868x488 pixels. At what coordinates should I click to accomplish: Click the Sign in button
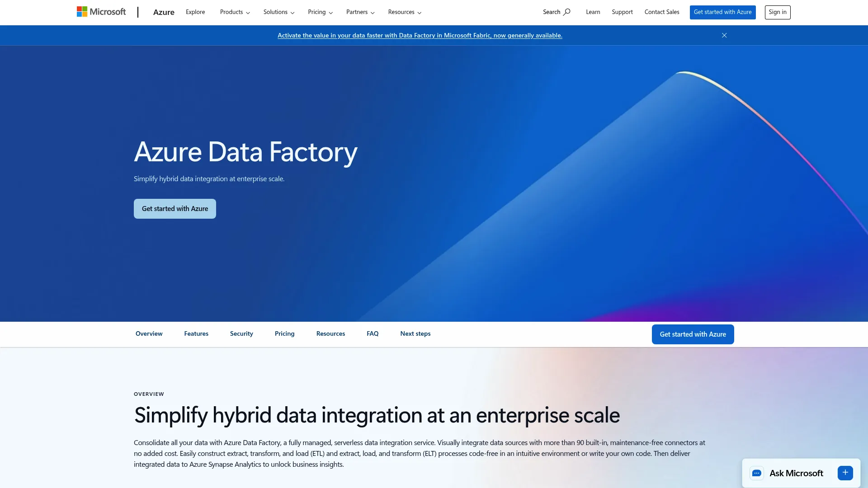778,12
